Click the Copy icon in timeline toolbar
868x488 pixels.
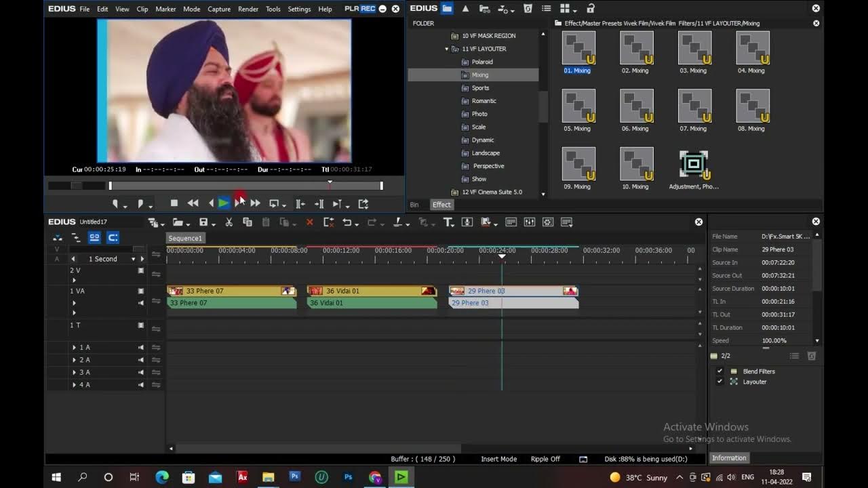[248, 222]
